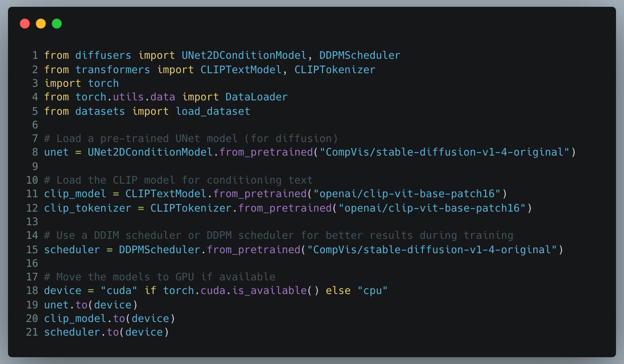Click 'clip_model' variable on line 11
The image size is (624, 364).
coord(75,194)
